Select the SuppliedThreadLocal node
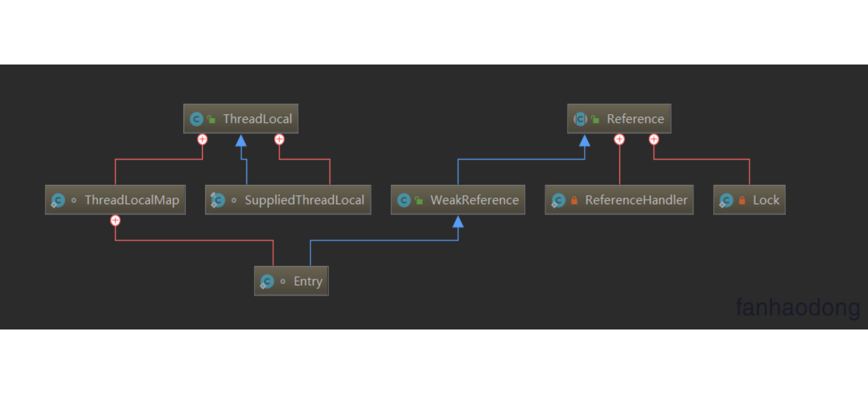This screenshot has height=394, width=868. (288, 200)
